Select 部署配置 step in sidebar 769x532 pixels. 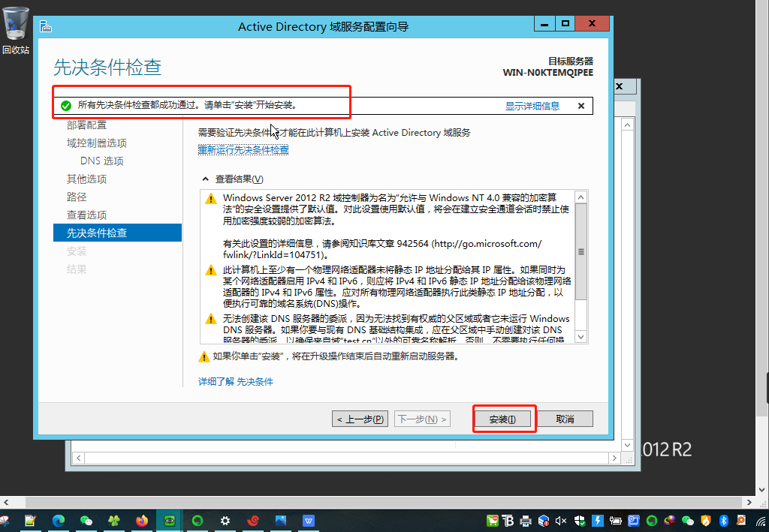click(x=86, y=125)
